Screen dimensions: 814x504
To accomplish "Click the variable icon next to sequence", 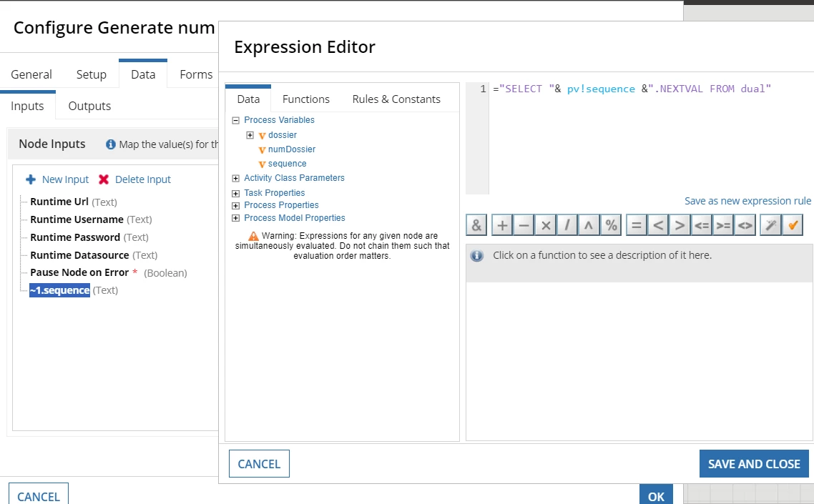I will [262, 164].
